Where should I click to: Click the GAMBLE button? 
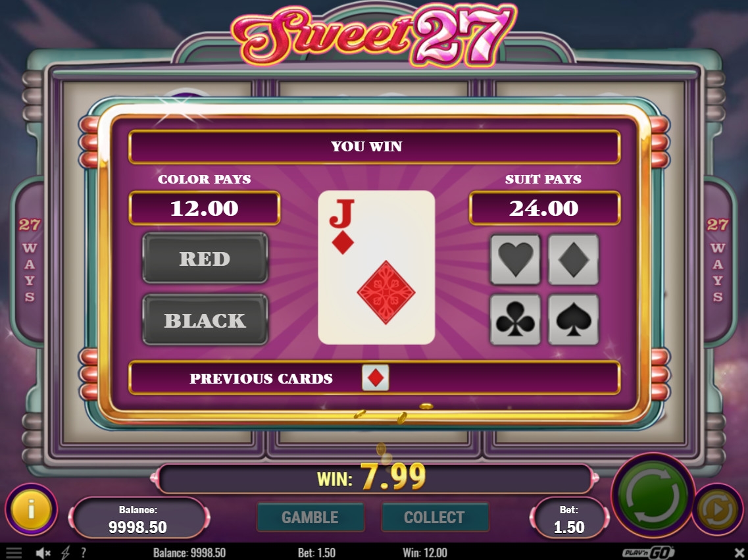pyautogui.click(x=311, y=517)
